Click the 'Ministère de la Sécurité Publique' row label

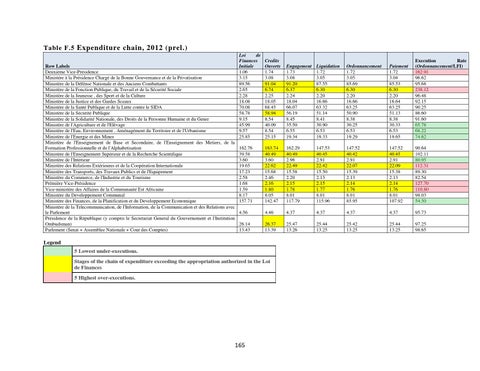tap(77, 113)
